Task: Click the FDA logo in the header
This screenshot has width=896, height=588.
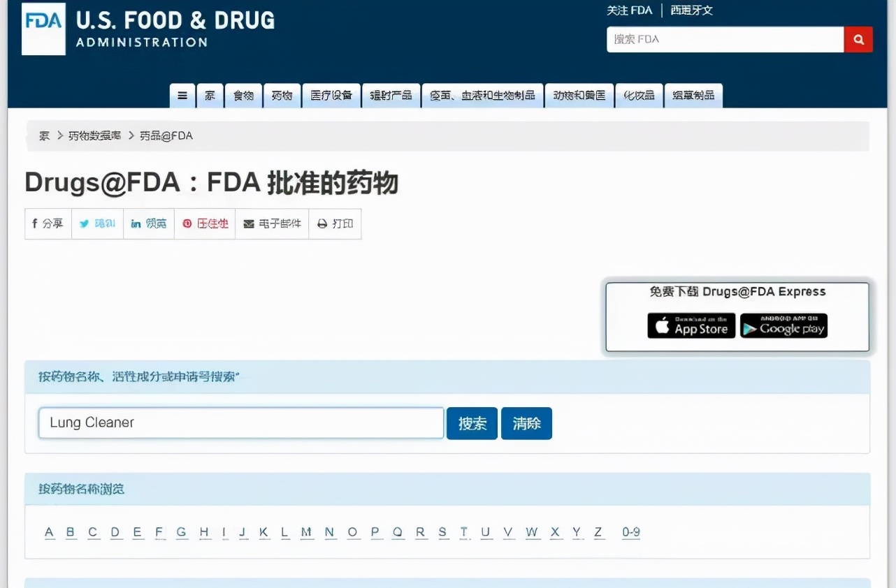Action: point(43,29)
